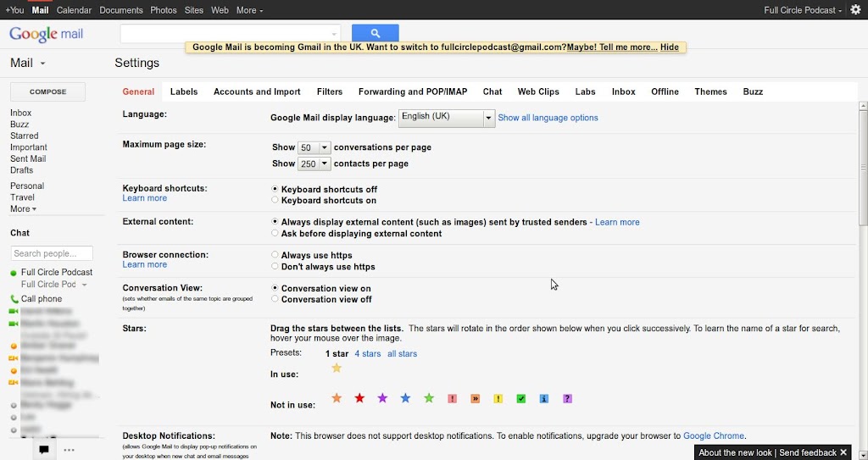Open conversations per page dropdown
This screenshot has width=868, height=460.
click(314, 147)
